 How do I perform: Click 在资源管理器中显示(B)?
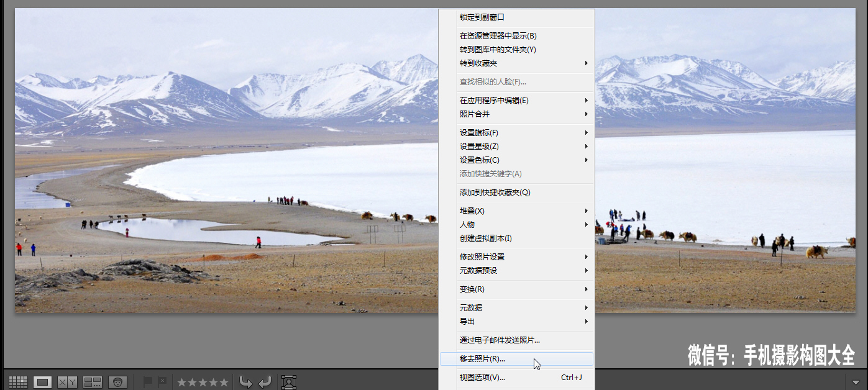point(498,36)
